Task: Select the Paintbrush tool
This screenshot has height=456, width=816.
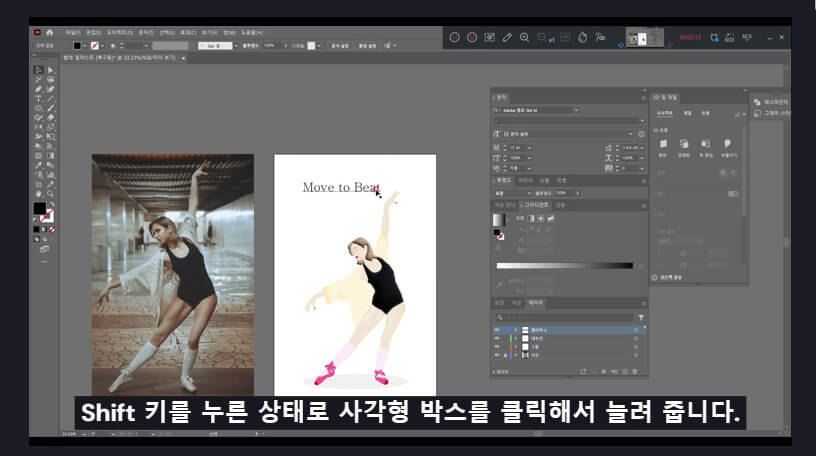Action: [x=50, y=108]
